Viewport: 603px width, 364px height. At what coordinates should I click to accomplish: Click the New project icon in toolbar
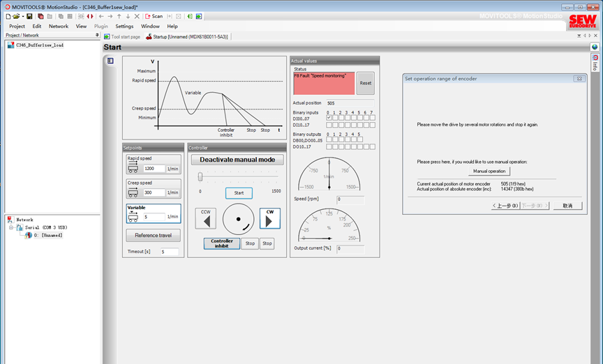pos(8,16)
